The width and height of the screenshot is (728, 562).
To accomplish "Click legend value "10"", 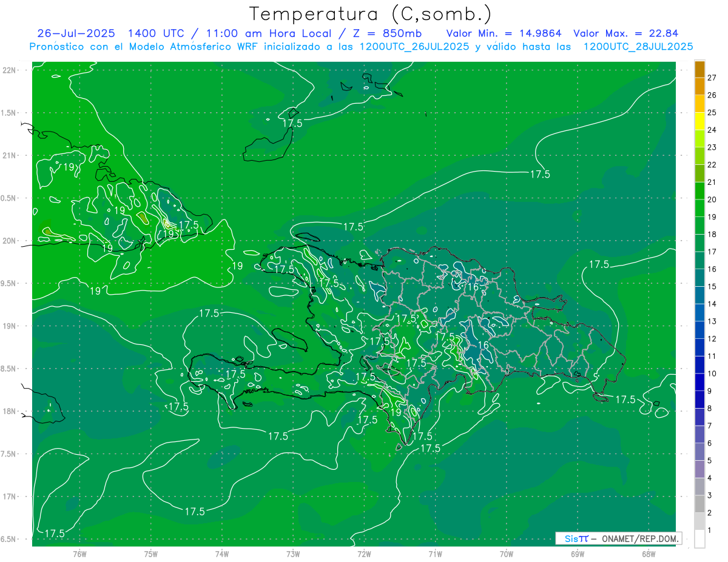I will tap(712, 373).
